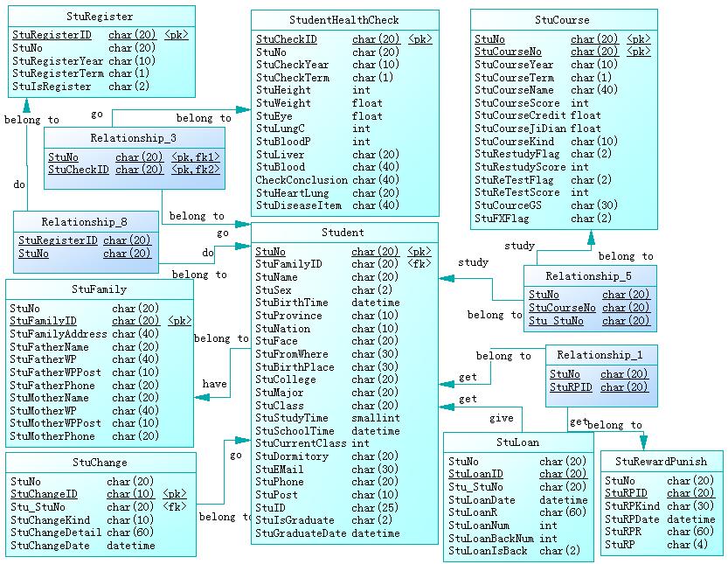The width and height of the screenshot is (728, 564).
Task: Click the StuDiseaseItem column in StudentHealthCheck
Action: [x=298, y=205]
